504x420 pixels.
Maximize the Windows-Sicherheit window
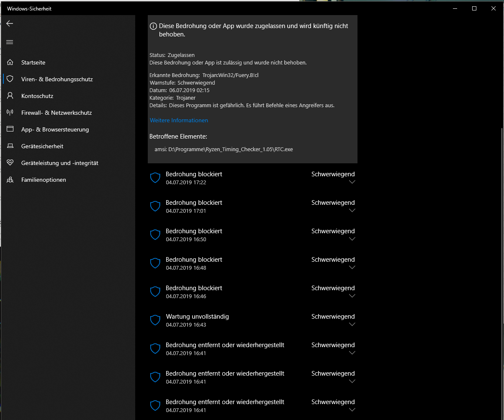click(474, 8)
